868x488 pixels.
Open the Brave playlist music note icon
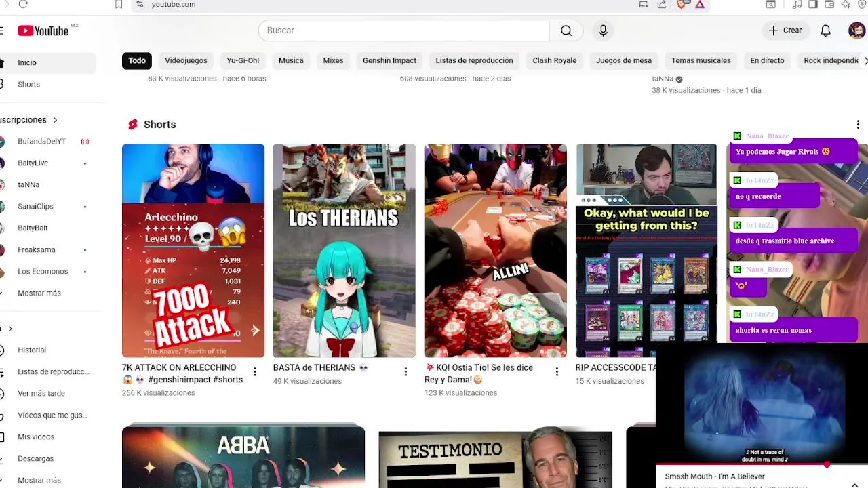click(797, 4)
